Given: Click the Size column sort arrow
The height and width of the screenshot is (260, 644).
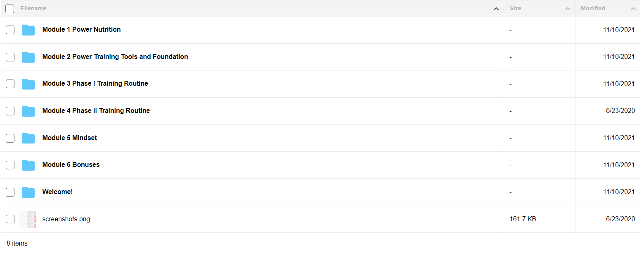Looking at the screenshot, I should pos(568,9).
